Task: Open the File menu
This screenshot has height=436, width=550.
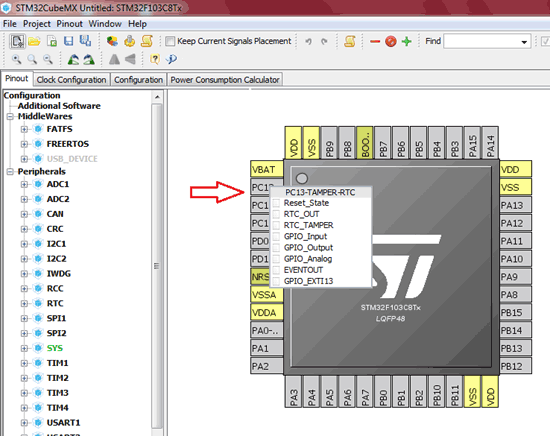Action: click(9, 24)
